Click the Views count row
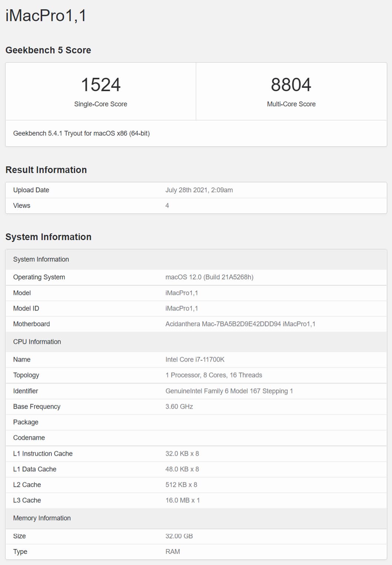Image resolution: width=392 pixels, height=565 pixels. pos(196,206)
